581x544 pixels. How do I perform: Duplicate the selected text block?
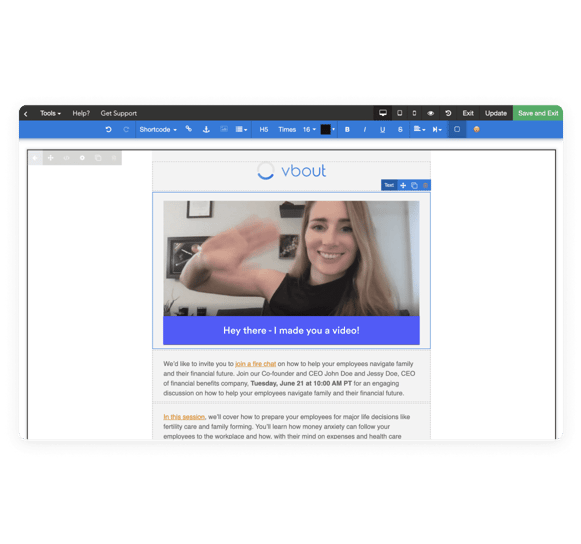[414, 185]
